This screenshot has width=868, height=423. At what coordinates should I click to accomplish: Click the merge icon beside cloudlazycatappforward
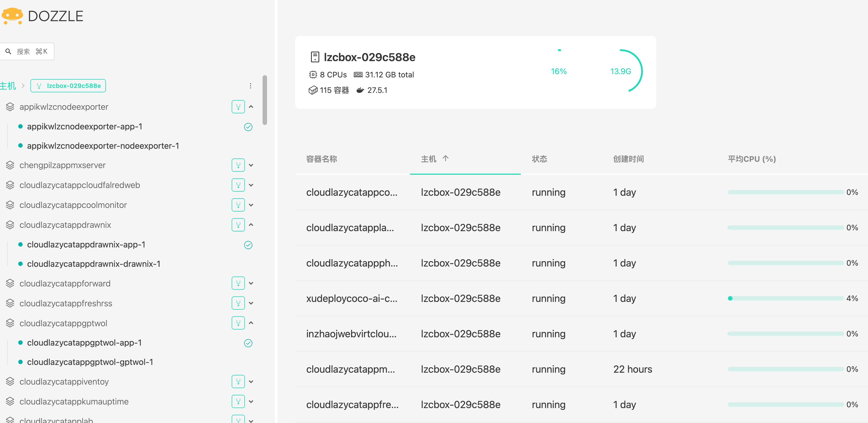pyautogui.click(x=238, y=283)
